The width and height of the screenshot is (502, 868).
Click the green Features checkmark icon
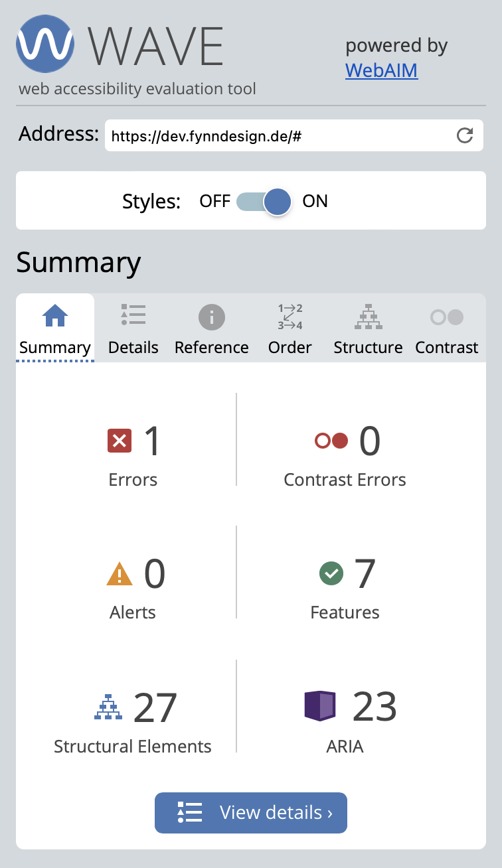[331, 573]
